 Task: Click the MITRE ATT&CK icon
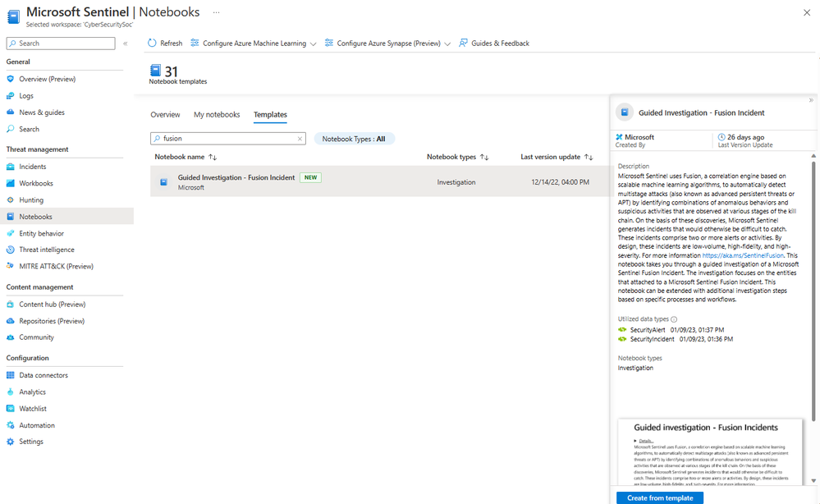pyautogui.click(x=11, y=266)
